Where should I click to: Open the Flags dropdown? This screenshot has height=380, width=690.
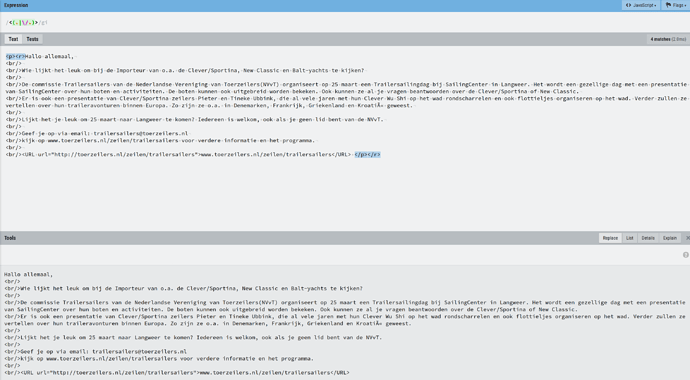coord(675,5)
